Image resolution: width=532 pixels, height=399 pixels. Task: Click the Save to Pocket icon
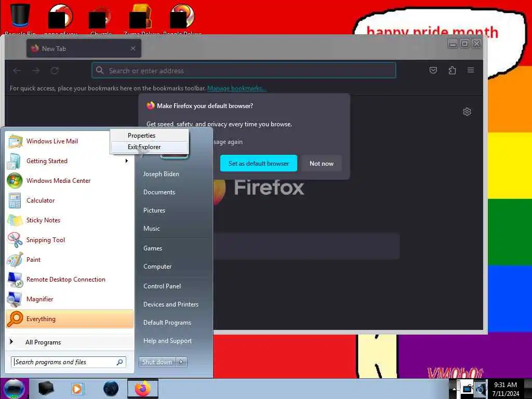point(433,70)
